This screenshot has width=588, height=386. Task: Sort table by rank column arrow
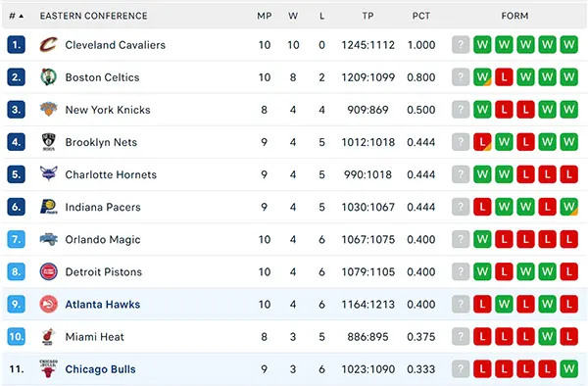tap(22, 16)
